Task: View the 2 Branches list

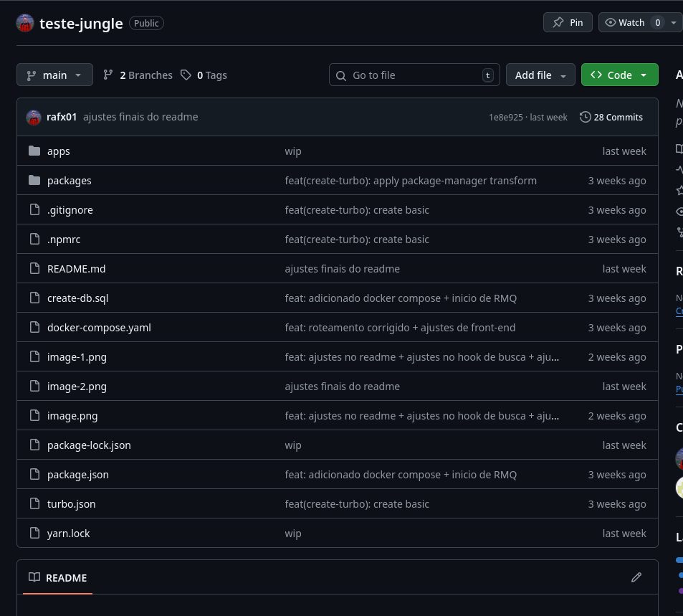Action: (x=138, y=75)
